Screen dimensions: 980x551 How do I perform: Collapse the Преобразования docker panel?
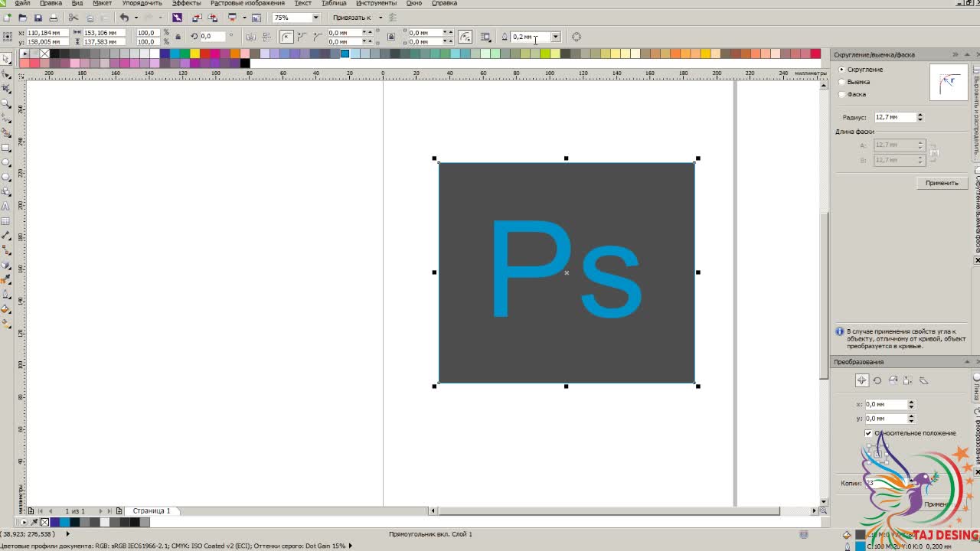coord(968,362)
